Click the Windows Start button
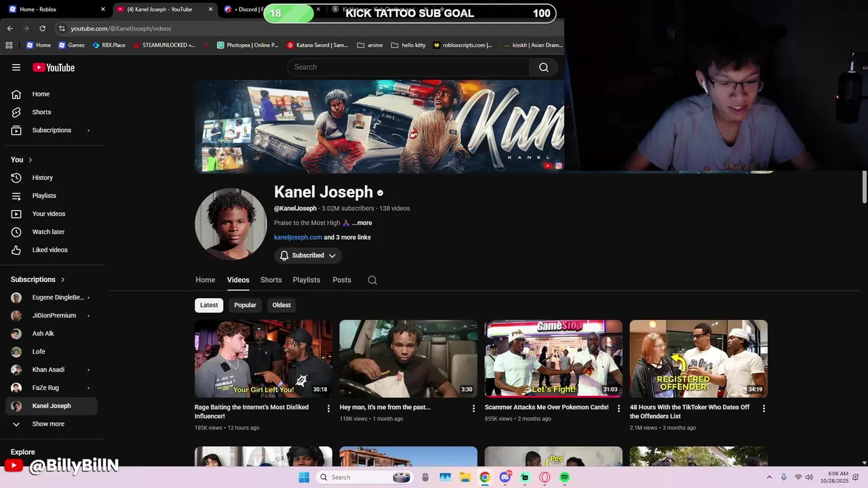The width and height of the screenshot is (868, 488). [304, 477]
